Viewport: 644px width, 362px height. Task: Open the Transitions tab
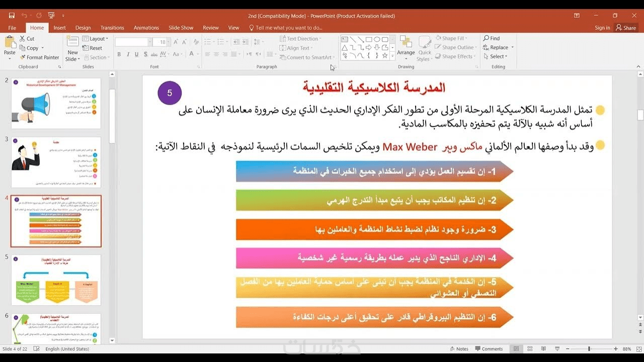(x=112, y=28)
